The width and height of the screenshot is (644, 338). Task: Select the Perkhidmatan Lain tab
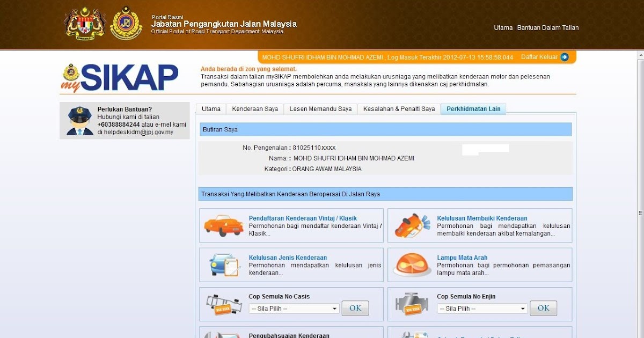click(473, 109)
